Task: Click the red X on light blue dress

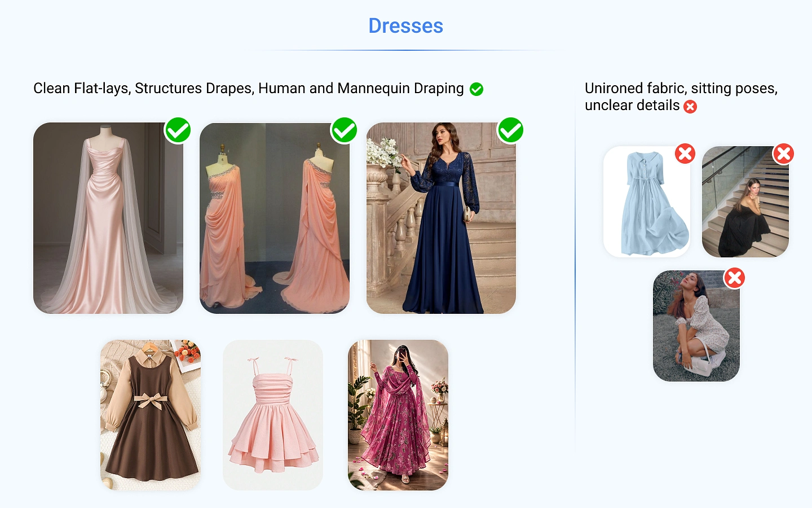Action: [x=685, y=154]
